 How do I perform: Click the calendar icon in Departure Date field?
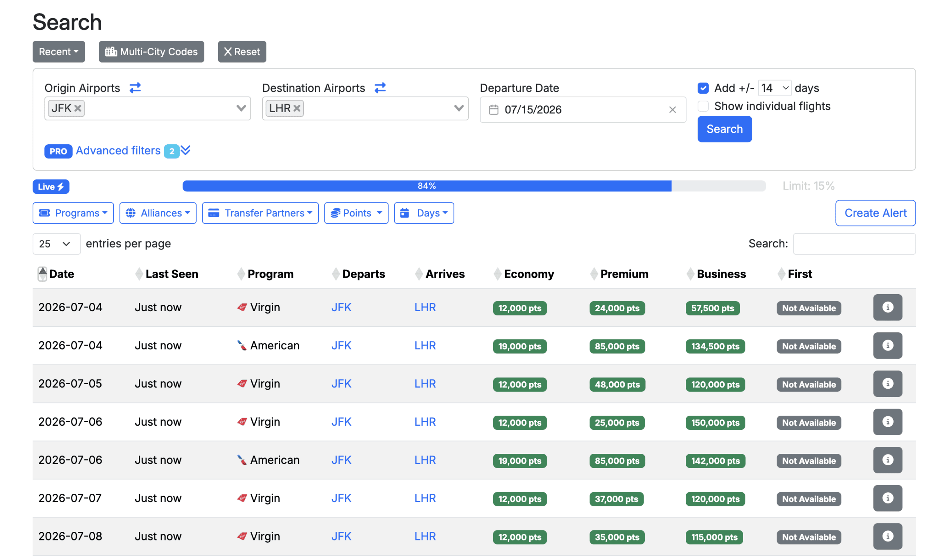point(494,110)
